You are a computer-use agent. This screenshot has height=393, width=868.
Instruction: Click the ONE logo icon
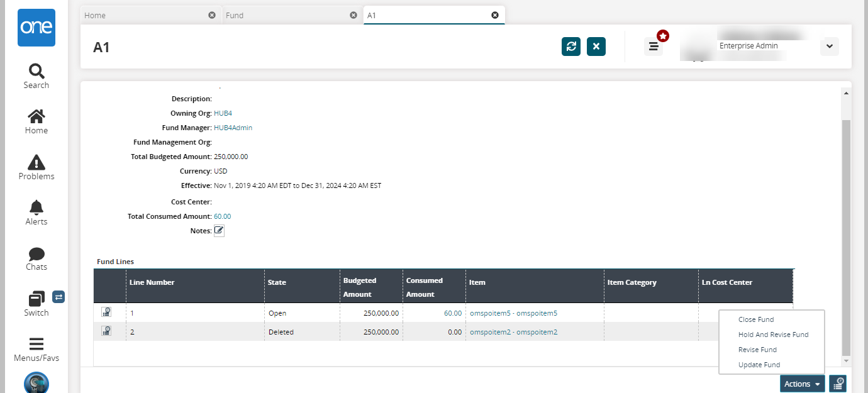(36, 28)
